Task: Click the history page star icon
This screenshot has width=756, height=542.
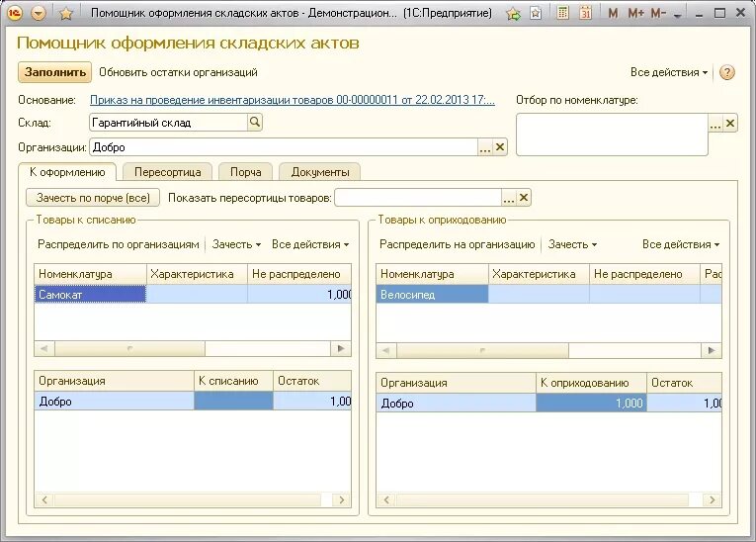Action: click(536, 14)
